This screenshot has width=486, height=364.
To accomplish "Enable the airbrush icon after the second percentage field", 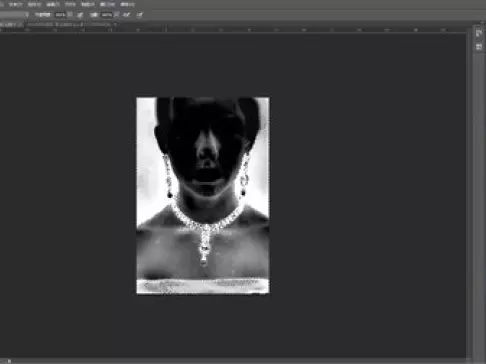I will pos(126,15).
